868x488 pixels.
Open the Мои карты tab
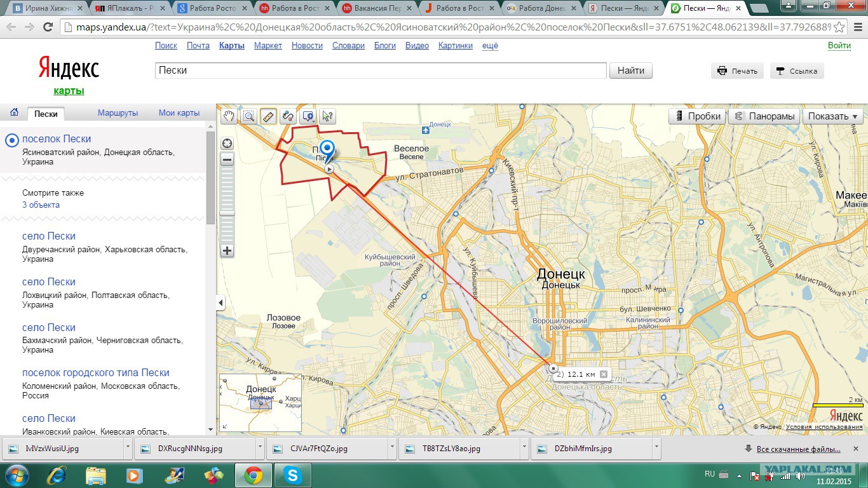179,113
